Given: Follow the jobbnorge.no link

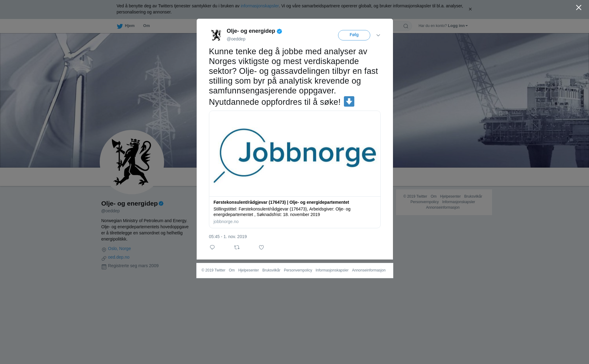Looking at the screenshot, I should click(x=226, y=222).
